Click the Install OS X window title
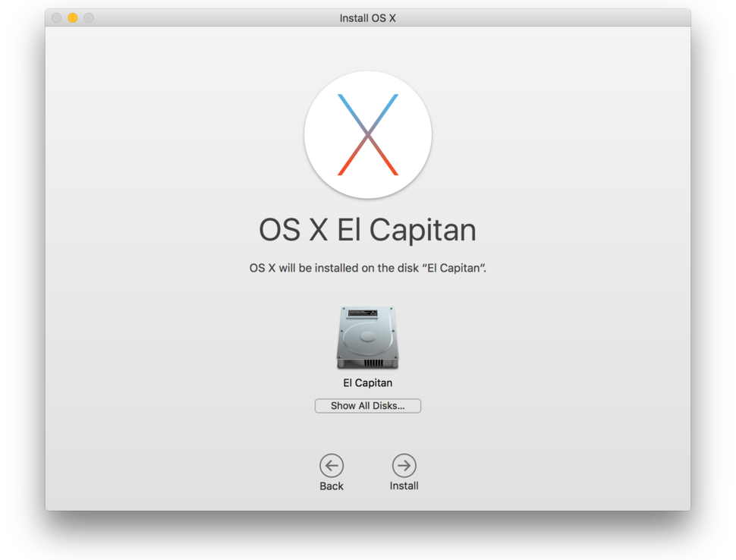 tap(367, 18)
